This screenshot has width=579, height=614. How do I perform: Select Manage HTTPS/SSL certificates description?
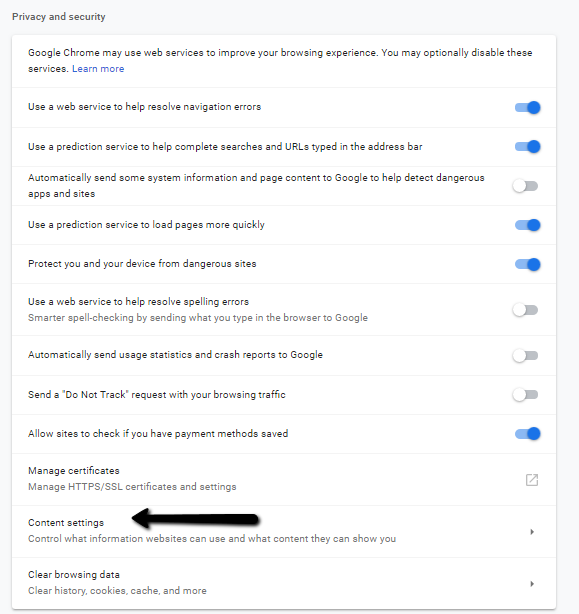[x=132, y=487]
